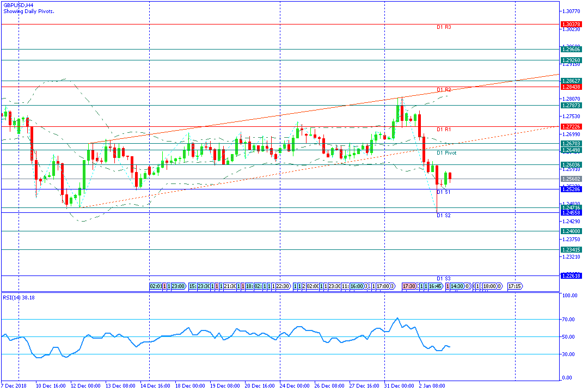The image size is (588, 392).
Task: Click the '24 Dec 00:00' time label
Action: tap(295, 386)
